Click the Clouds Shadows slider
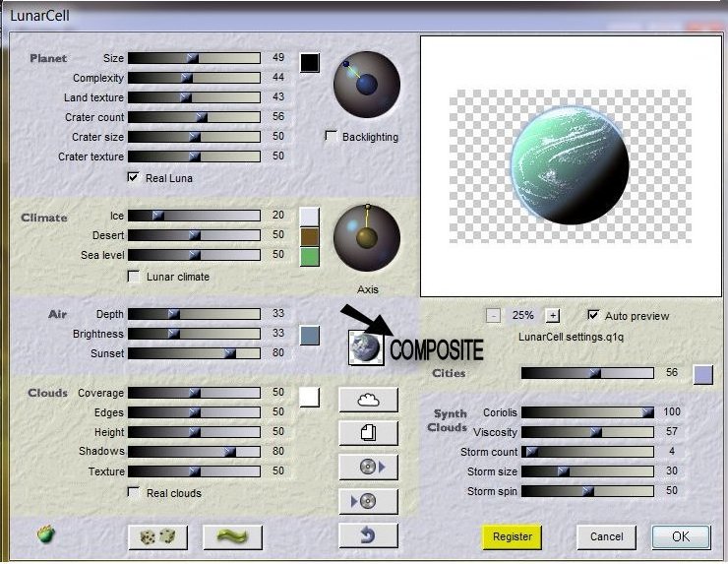This screenshot has height=564, width=728. (194, 452)
